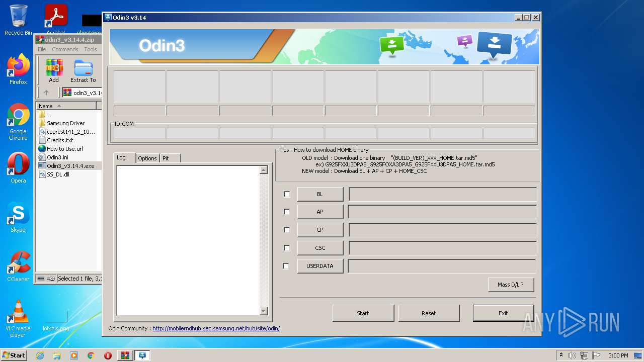The width and height of the screenshot is (644, 362).
Task: Click the CP file button
Action: point(320,230)
